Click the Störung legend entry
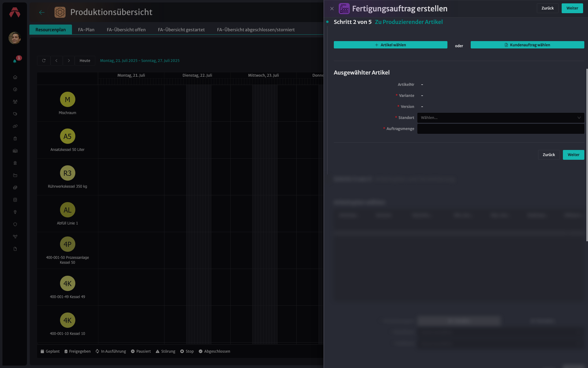Viewport: 588px width, 368px height. [x=165, y=351]
